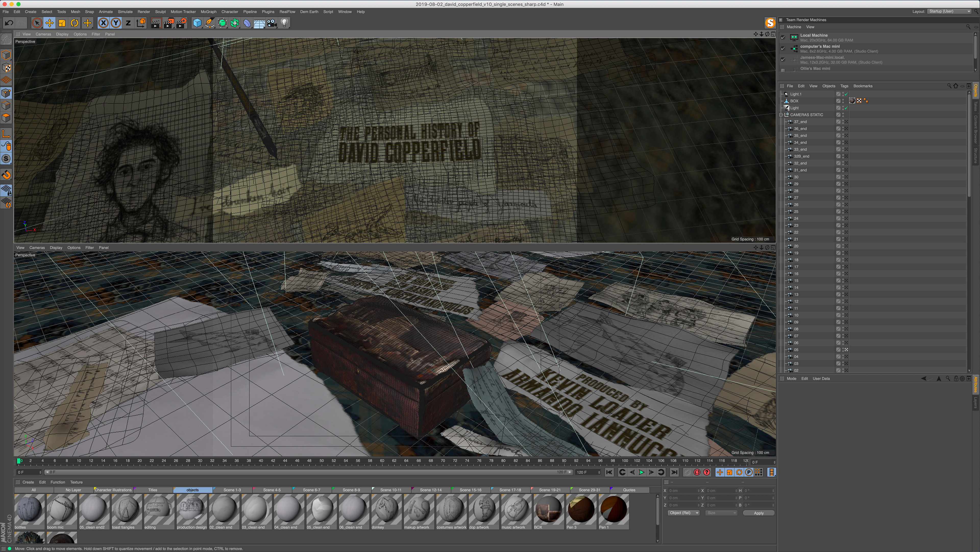Uncheck the Local Machine render checkbox

[783, 37]
